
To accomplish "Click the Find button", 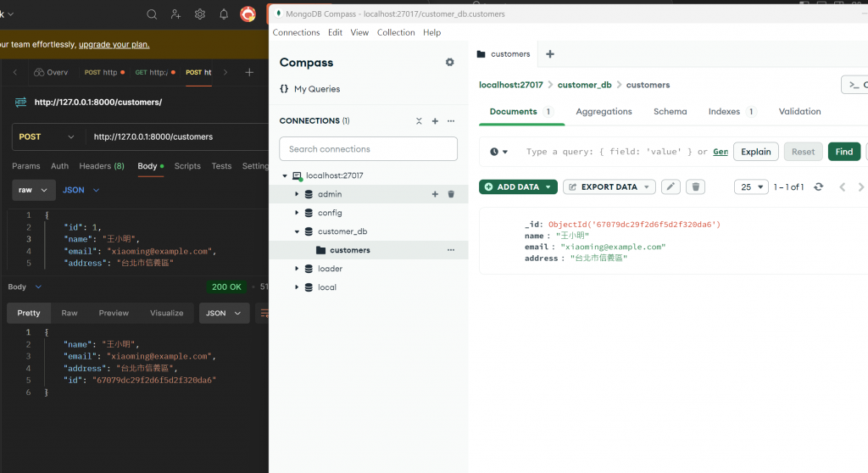I will 843,152.
